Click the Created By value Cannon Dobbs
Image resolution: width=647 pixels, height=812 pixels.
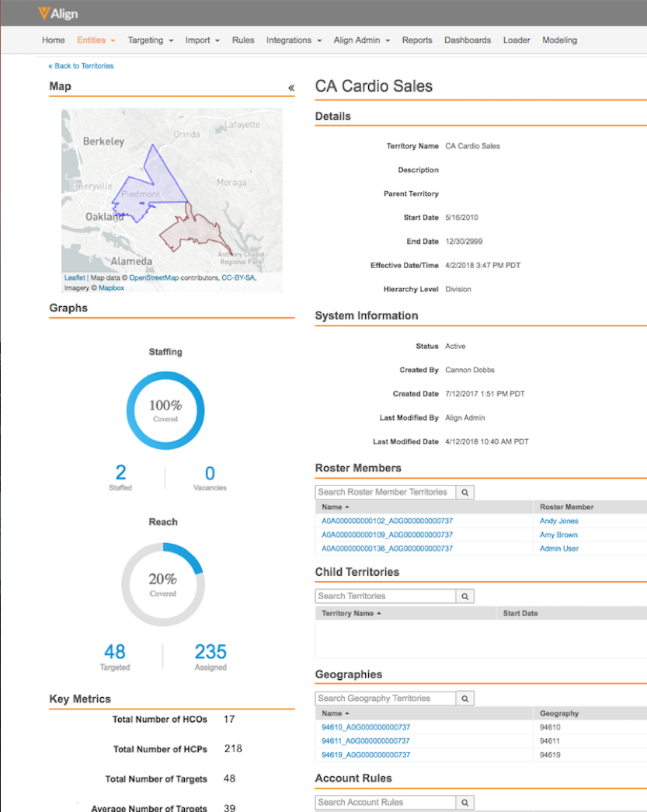tap(470, 371)
